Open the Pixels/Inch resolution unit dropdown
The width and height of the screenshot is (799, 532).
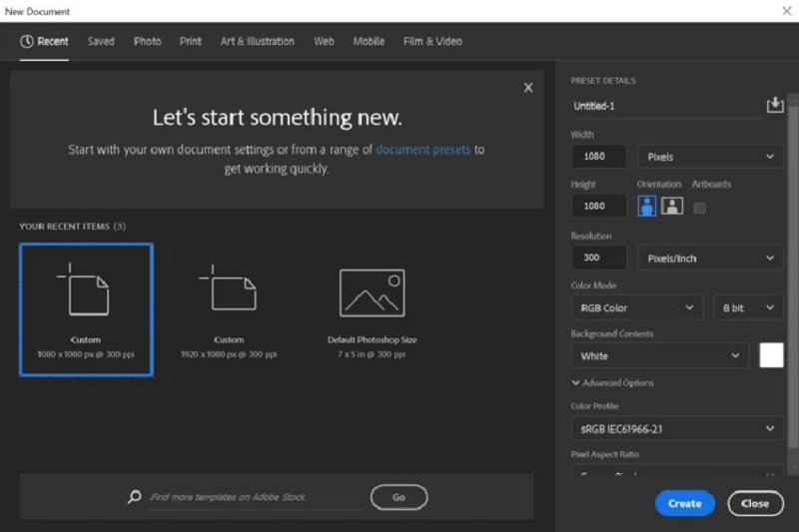(710, 259)
